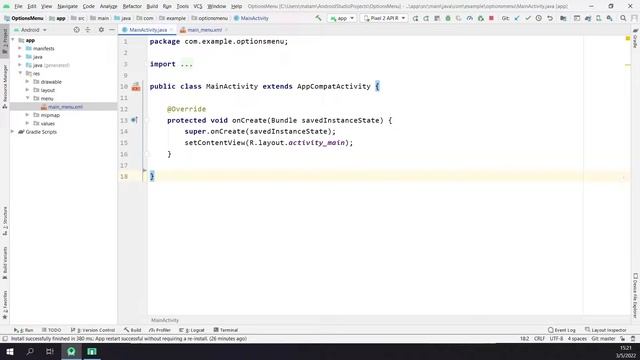Open the Gradle tool window on right edge
This screenshot has height=360, width=640.
point(635,39)
